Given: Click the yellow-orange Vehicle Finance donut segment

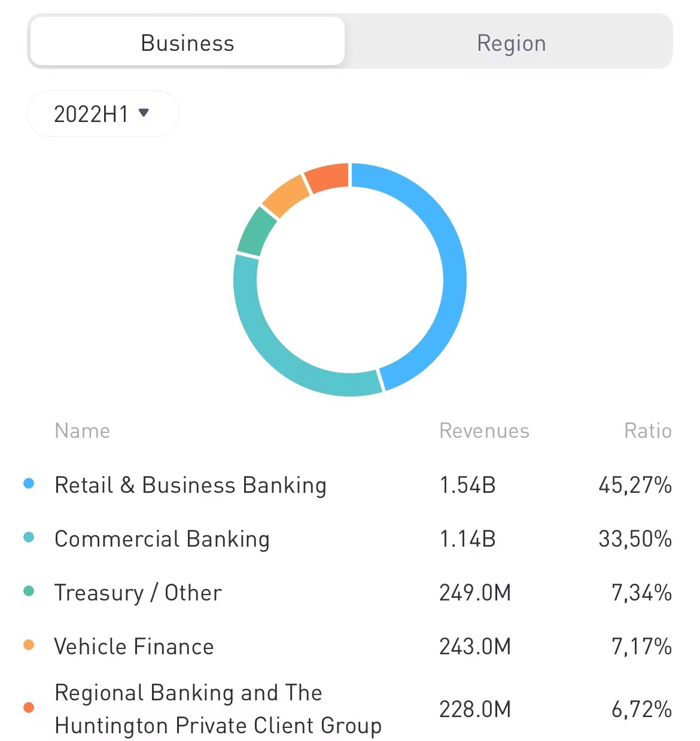Looking at the screenshot, I should click(286, 195).
